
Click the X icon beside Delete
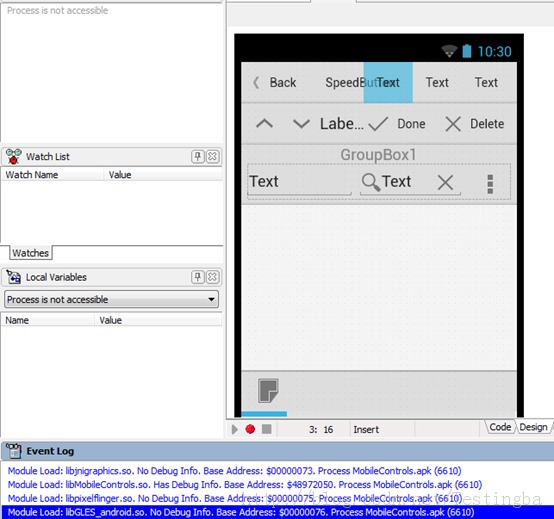(453, 124)
